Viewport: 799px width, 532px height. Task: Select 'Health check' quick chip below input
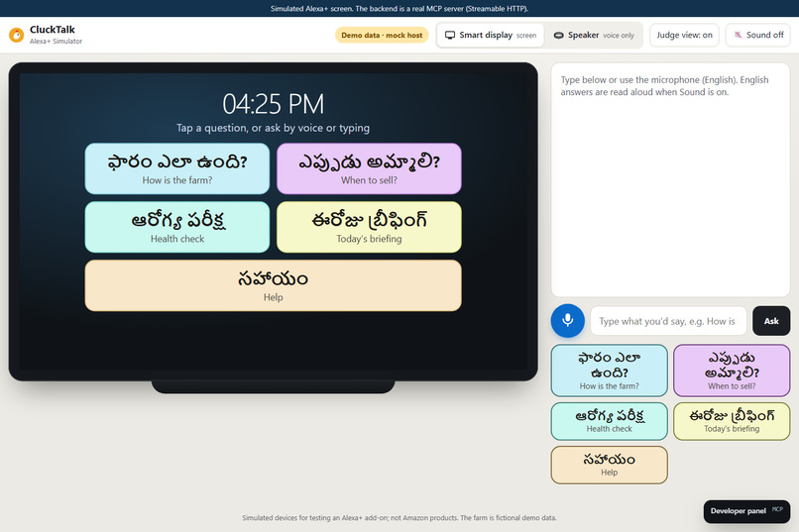tap(609, 421)
